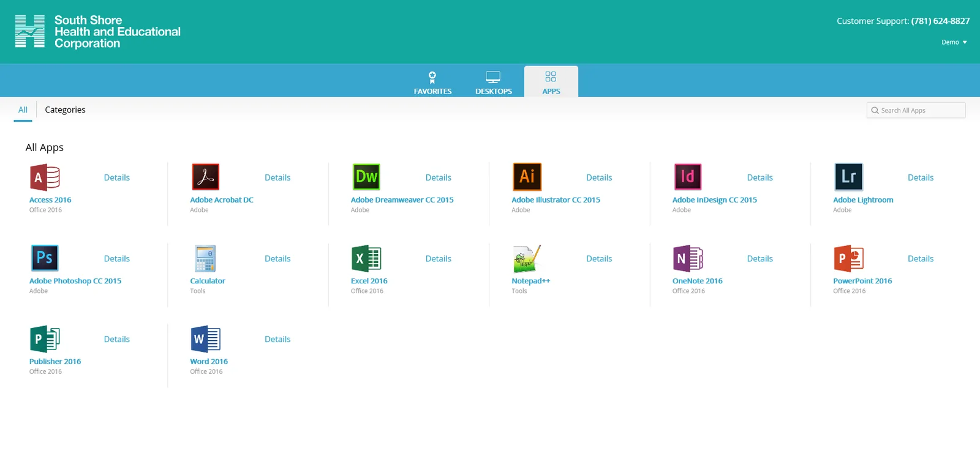
Task: Click the Adobe Dreamweaver CC 2015 title
Action: click(402, 200)
